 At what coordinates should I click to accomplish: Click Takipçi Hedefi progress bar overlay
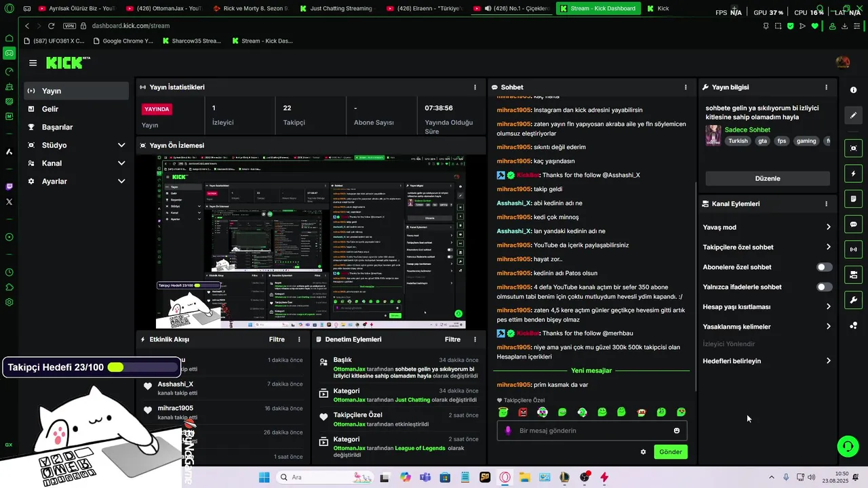(92, 367)
